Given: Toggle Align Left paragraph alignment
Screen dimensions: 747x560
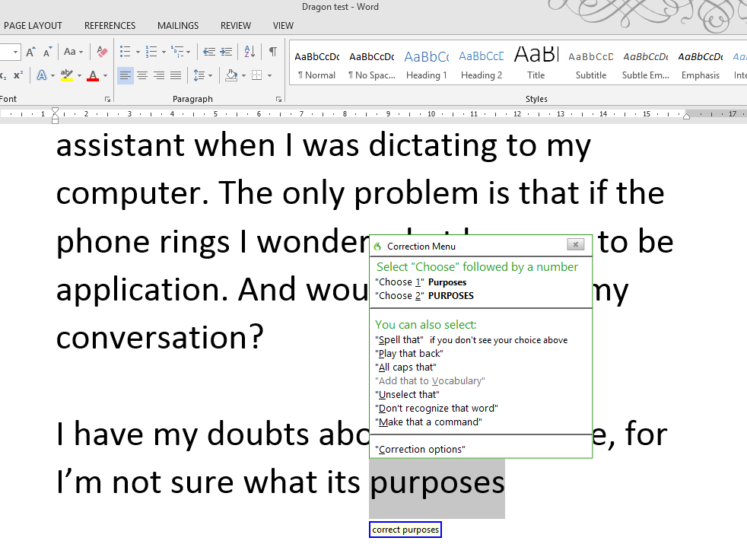Looking at the screenshot, I should pyautogui.click(x=125, y=75).
